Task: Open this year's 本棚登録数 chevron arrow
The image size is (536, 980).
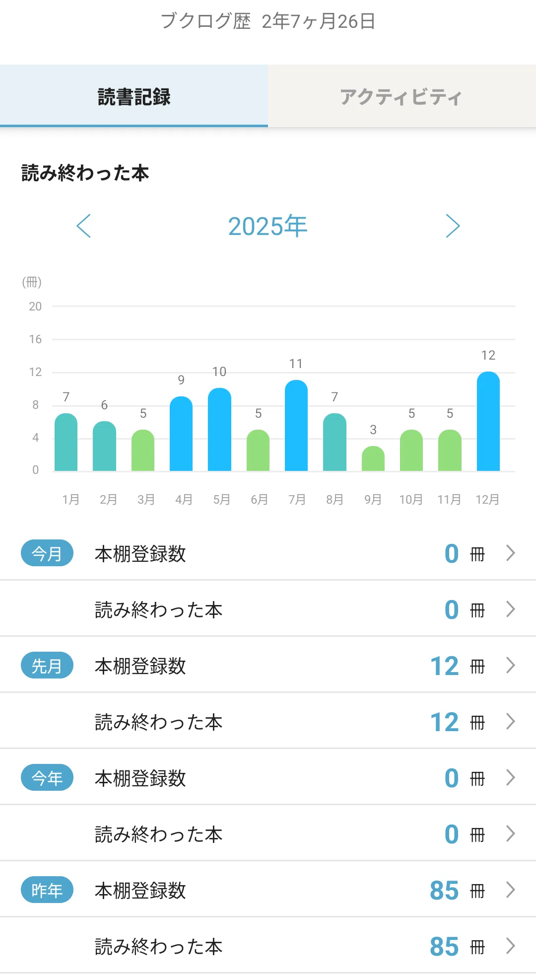Action: pyautogui.click(x=511, y=777)
